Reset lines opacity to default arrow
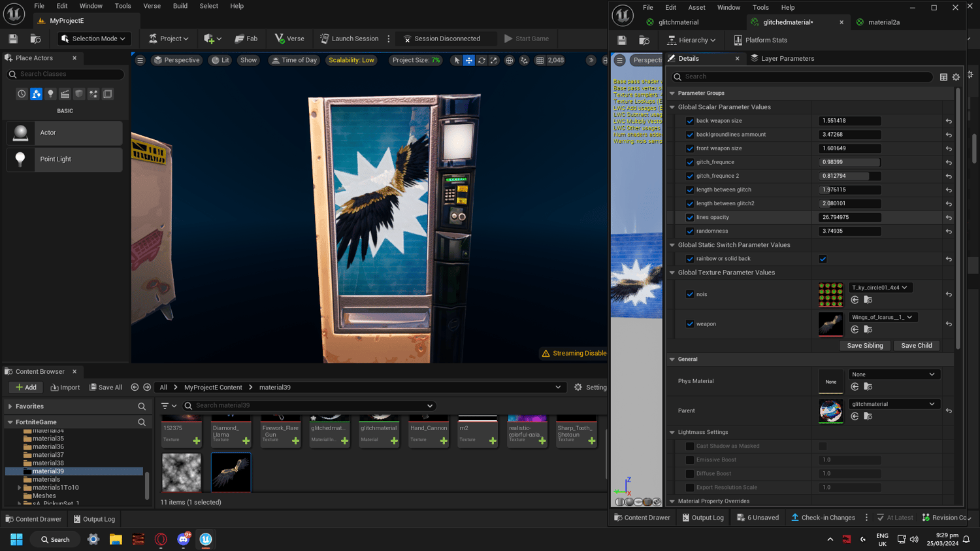This screenshot has width=980, height=551. pos(949,218)
